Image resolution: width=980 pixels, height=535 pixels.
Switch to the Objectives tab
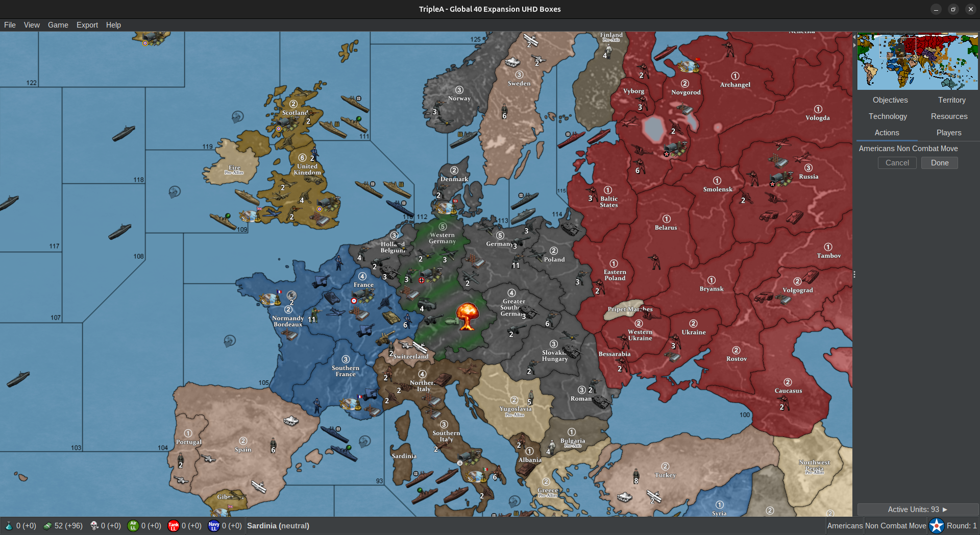click(x=890, y=100)
